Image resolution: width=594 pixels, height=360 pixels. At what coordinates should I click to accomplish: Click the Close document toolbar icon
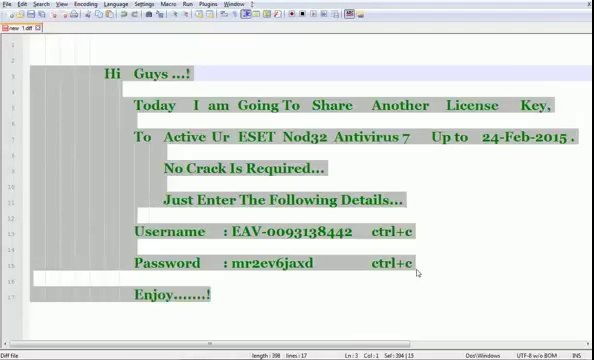click(54, 14)
